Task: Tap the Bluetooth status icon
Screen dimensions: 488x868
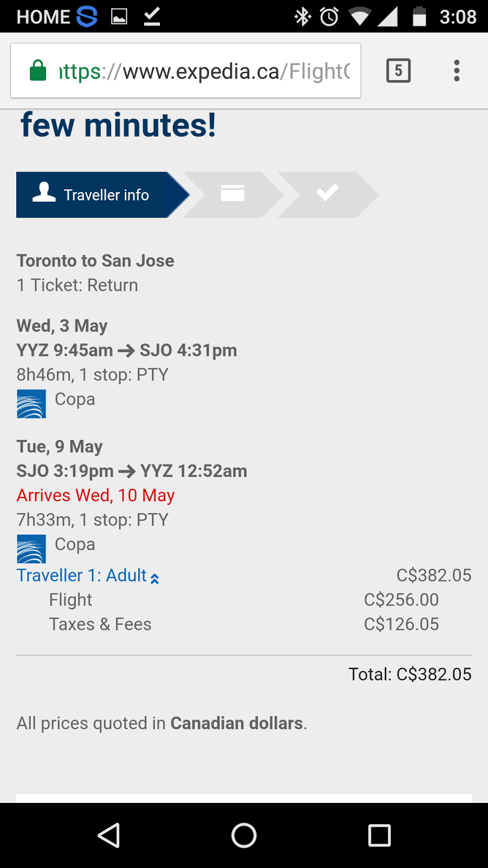Action: 302,16
